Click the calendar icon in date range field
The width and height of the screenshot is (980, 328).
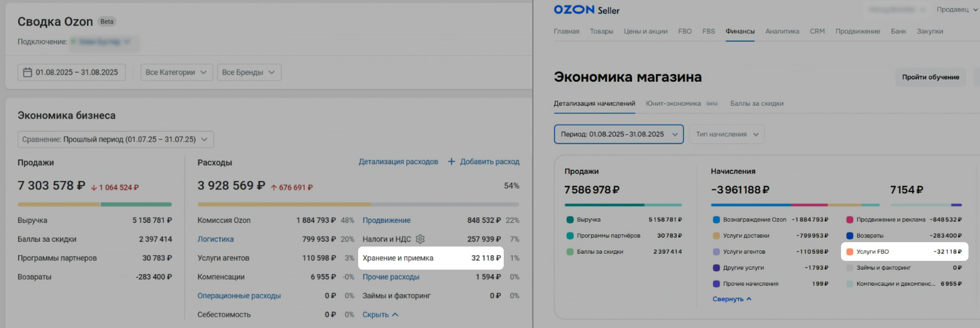[27, 72]
